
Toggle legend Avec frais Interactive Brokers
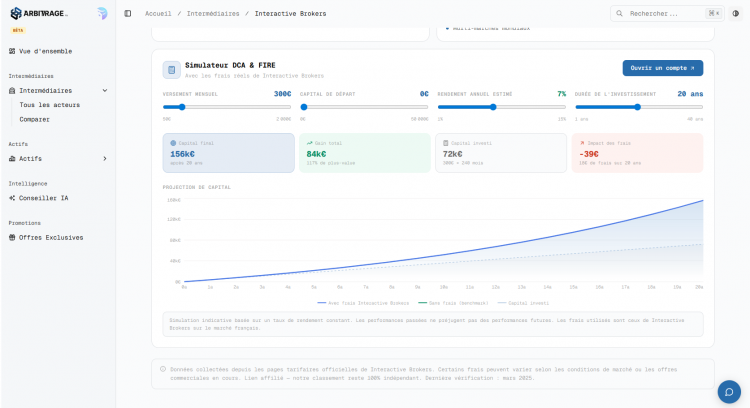click(363, 303)
